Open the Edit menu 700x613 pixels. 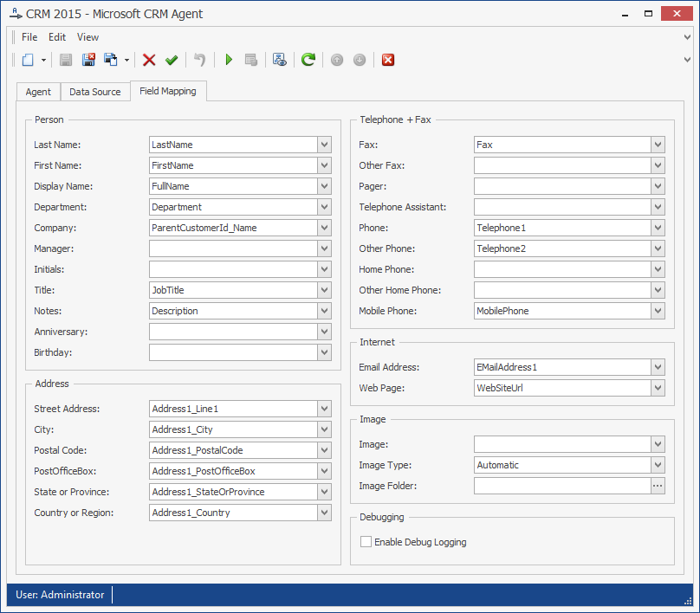[57, 37]
